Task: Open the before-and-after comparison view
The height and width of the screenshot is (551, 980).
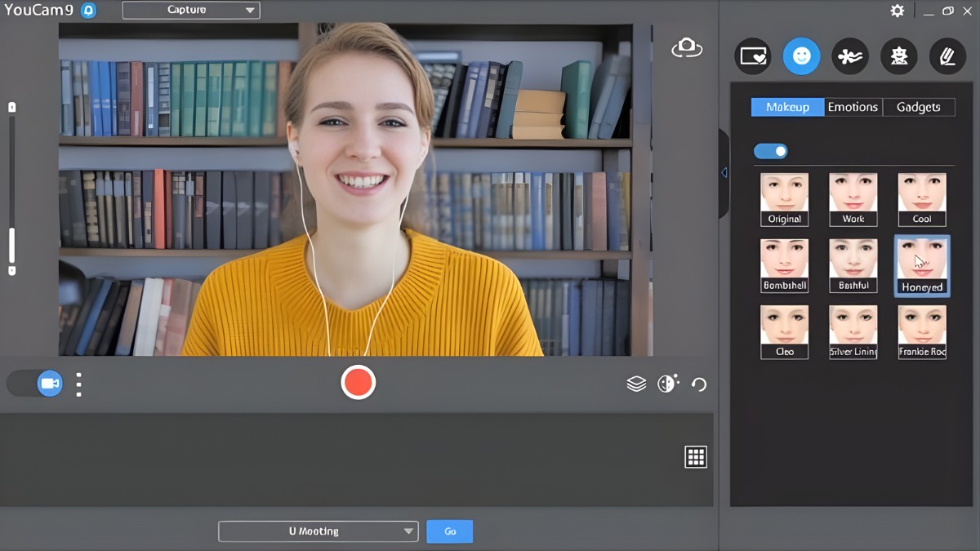Action: point(667,383)
